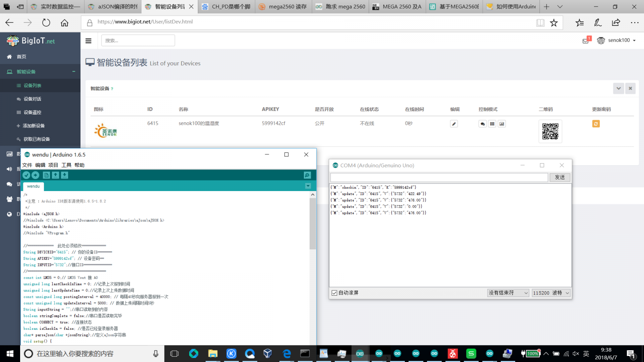
Task: Open chart data mode icon for device
Action: coord(502,124)
